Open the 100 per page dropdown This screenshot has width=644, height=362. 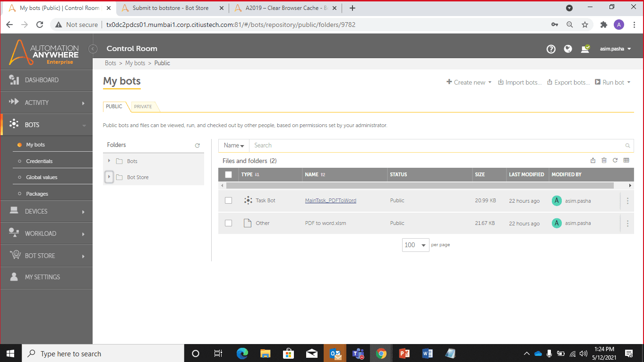click(415, 245)
